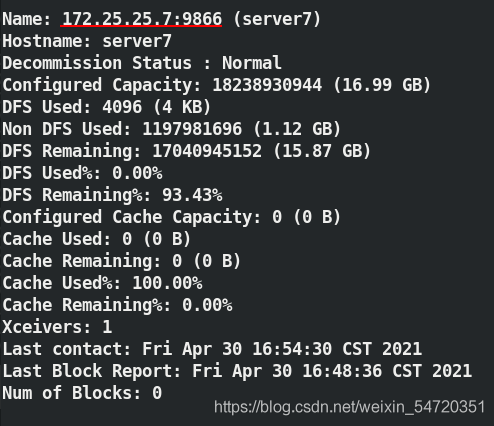Click Last Block Report timestamp 16:48:36
Image resolution: width=494 pixels, height=426 pixels.
click(342, 371)
